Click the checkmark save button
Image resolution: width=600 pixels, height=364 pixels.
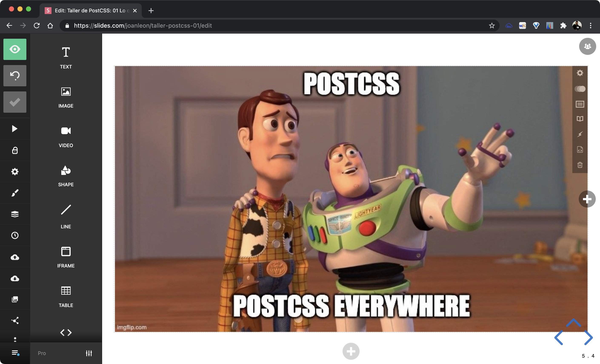(15, 102)
